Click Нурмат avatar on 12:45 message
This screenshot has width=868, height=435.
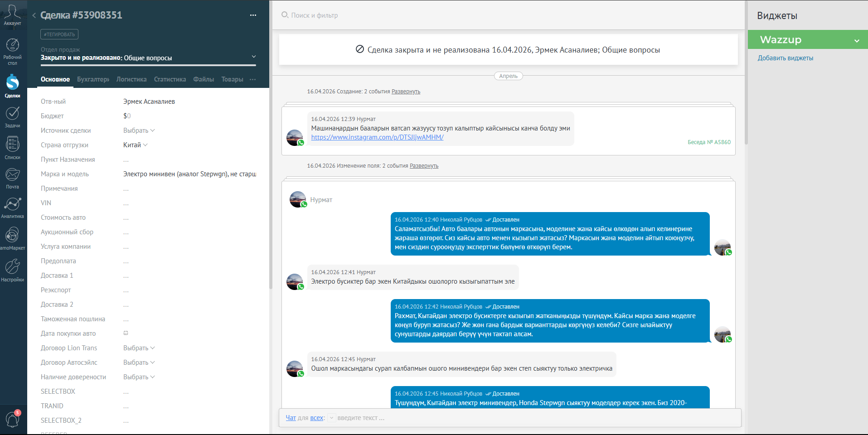[295, 369]
